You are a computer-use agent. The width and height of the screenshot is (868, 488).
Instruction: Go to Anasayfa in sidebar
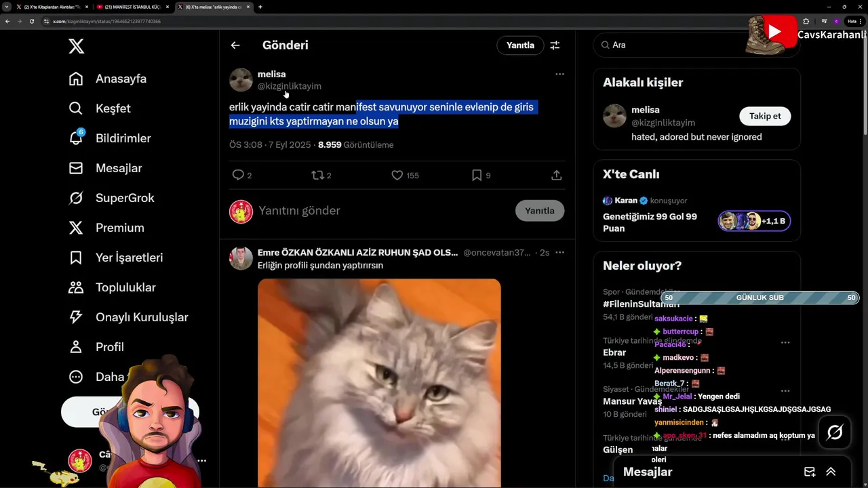point(108,79)
